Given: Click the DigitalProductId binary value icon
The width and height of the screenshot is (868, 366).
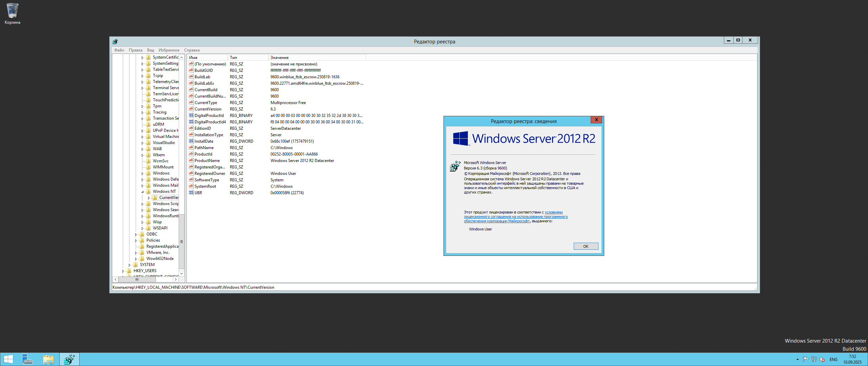Looking at the screenshot, I should coord(191,115).
